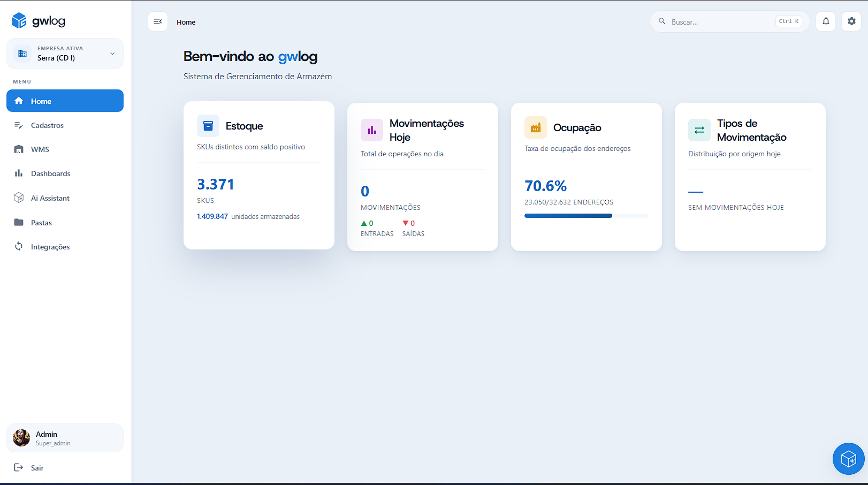Open the Admin user profile card

coord(65,438)
